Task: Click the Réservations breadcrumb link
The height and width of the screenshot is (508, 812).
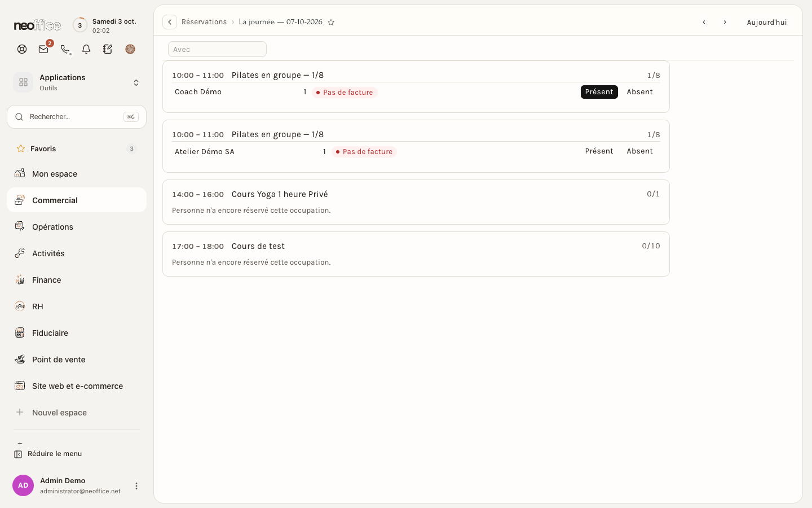Action: pos(204,22)
